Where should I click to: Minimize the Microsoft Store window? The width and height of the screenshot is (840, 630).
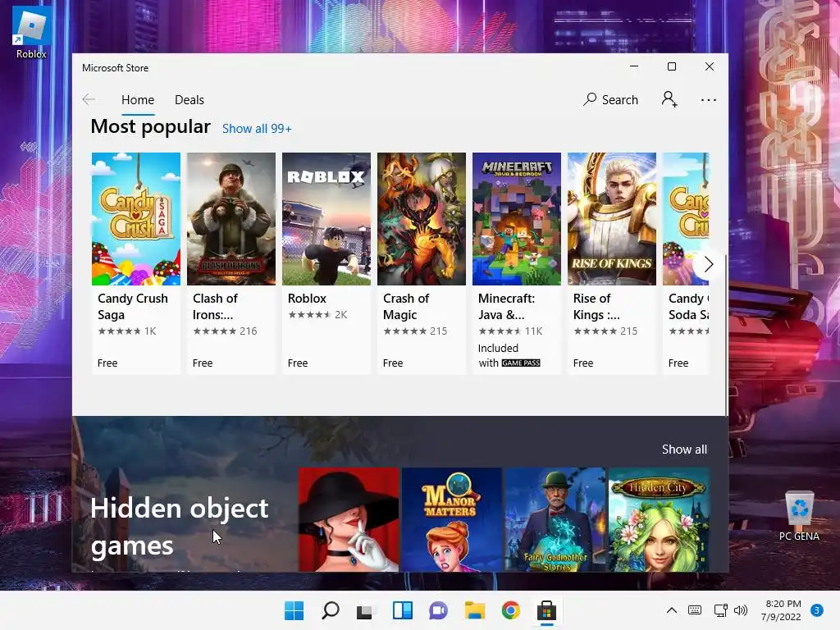click(634, 66)
